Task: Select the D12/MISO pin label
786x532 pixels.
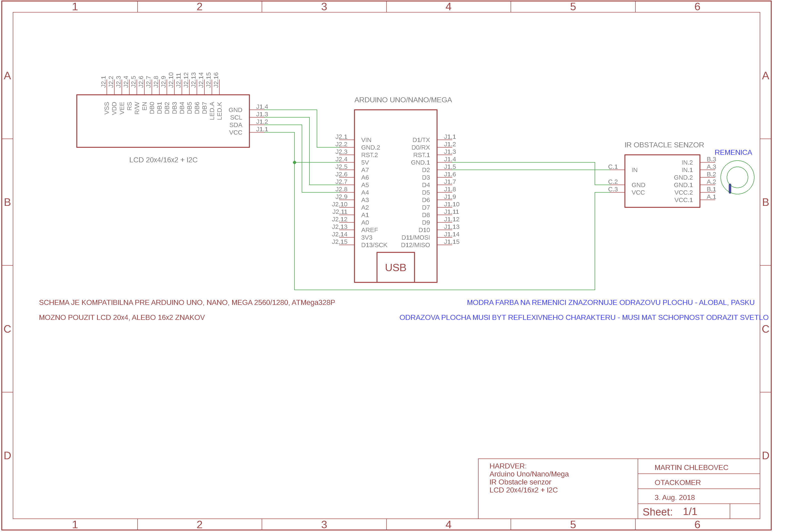Action: (415, 245)
